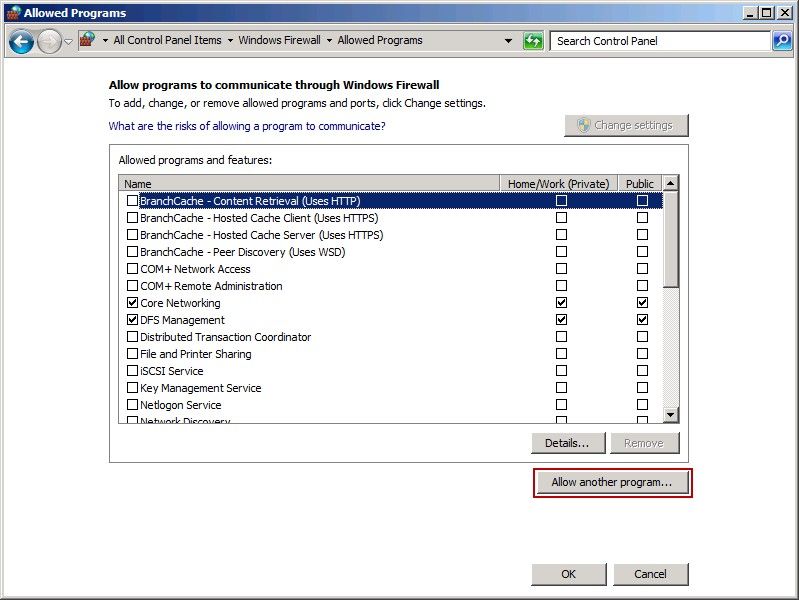Image resolution: width=799 pixels, height=600 pixels.
Task: Check File and Printer Sharing Home/Work box
Action: tap(562, 353)
